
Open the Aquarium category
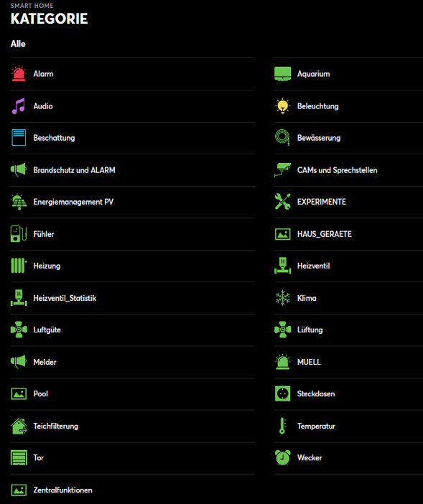(348, 74)
